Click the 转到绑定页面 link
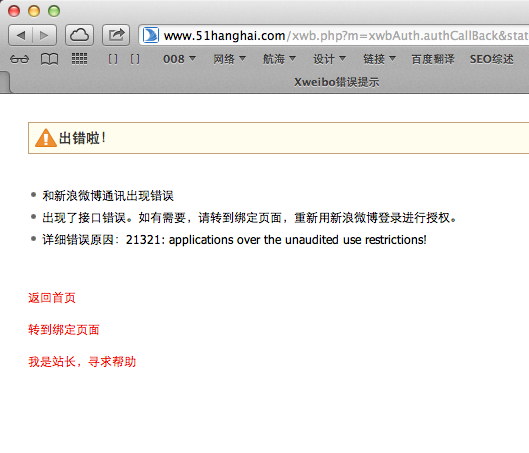 click(x=64, y=330)
